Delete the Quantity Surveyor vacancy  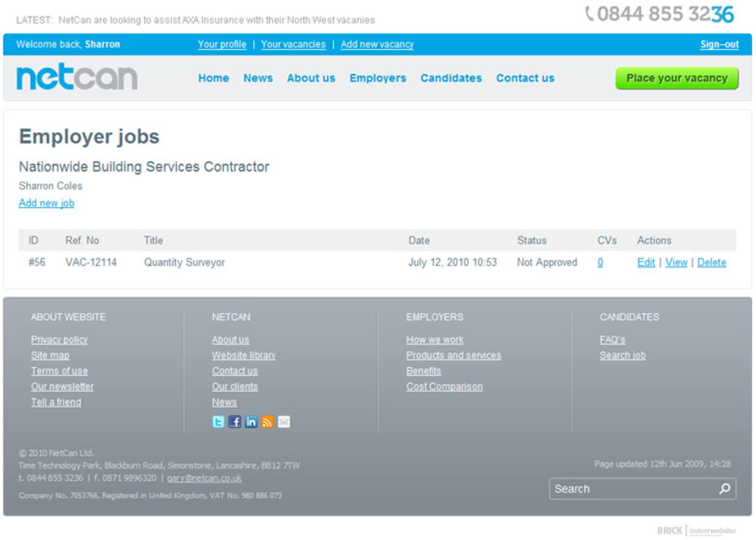point(711,262)
